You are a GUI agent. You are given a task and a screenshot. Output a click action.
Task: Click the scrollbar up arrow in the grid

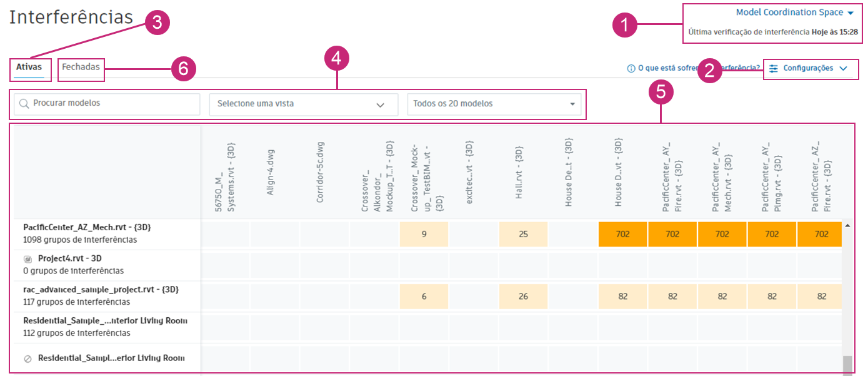848,225
